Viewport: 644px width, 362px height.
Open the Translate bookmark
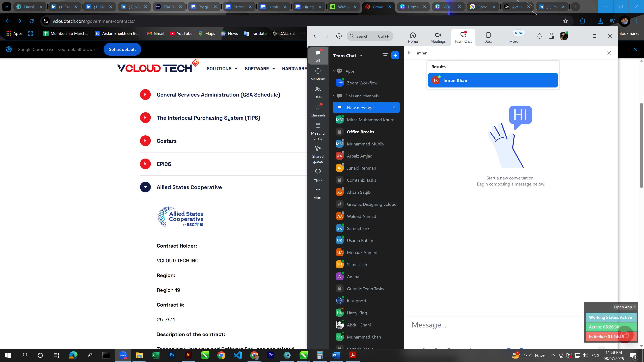click(255, 34)
